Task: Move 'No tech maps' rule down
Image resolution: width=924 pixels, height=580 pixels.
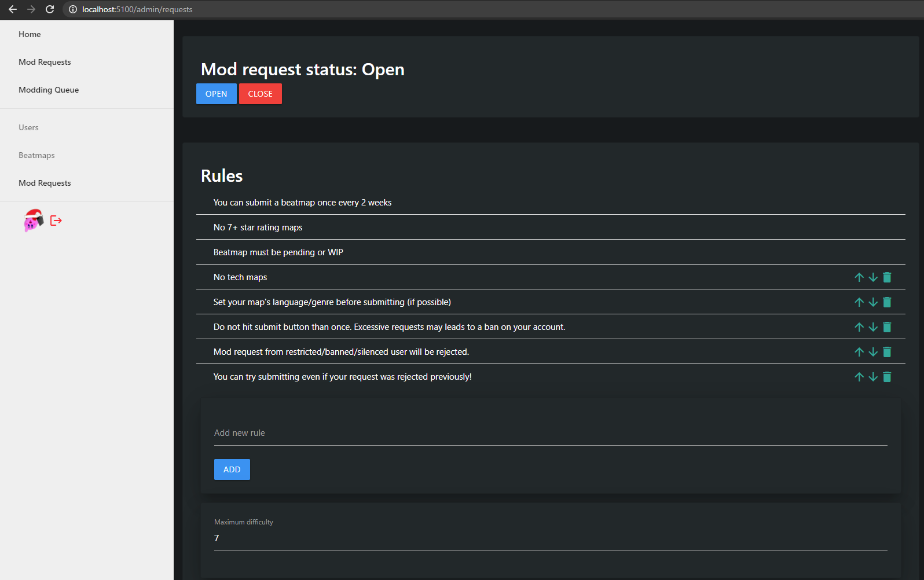Action: click(873, 277)
